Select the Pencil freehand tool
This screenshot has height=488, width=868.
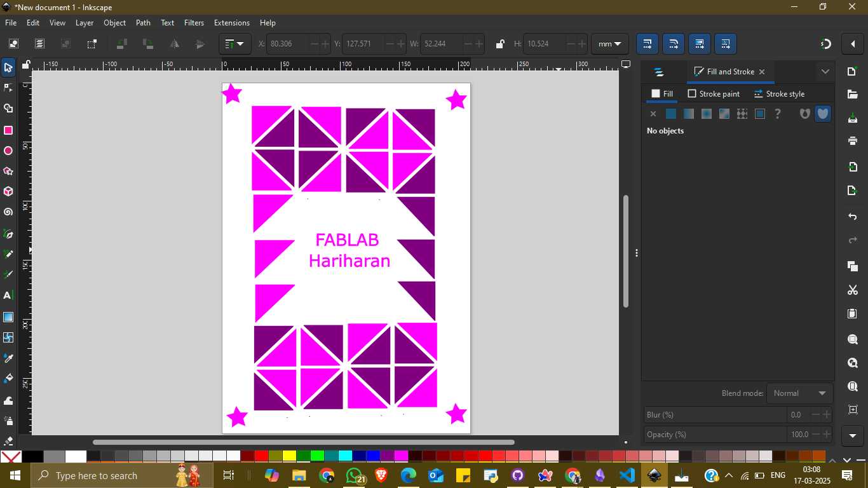tap(8, 255)
